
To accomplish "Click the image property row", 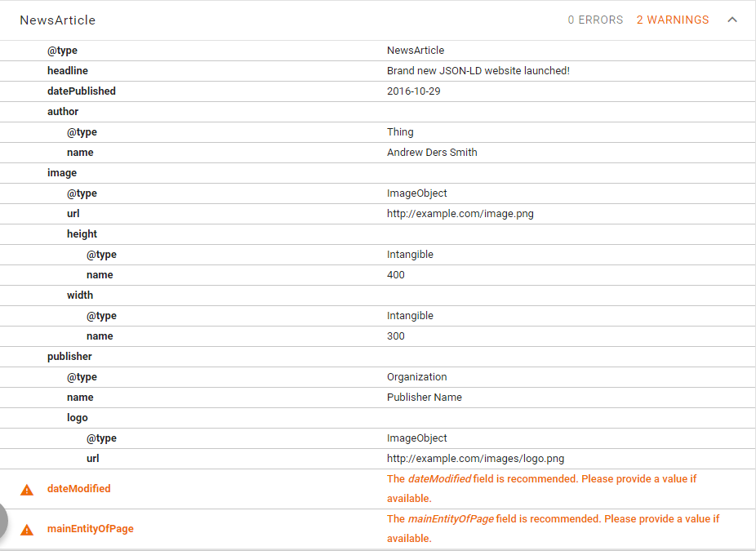I will point(62,173).
